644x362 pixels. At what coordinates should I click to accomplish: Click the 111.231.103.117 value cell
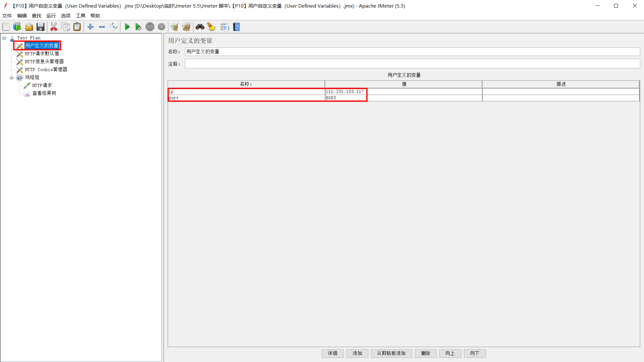click(x=404, y=92)
